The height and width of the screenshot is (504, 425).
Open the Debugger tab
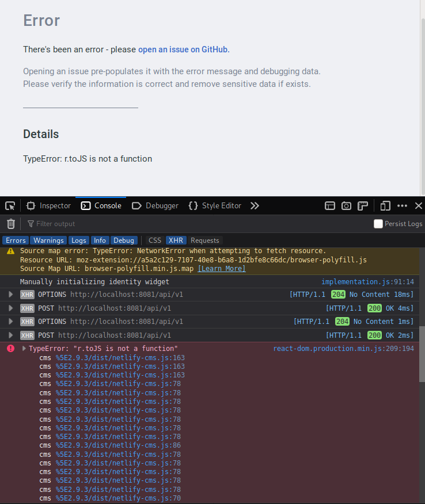coord(155,206)
